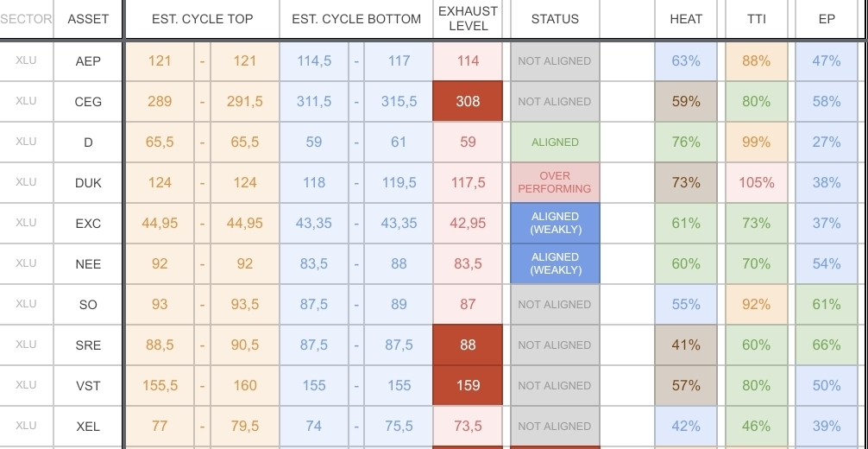Click the OVER PERFORMING status for DUK
Image resolution: width=868 pixels, height=449 pixels.
(555, 182)
